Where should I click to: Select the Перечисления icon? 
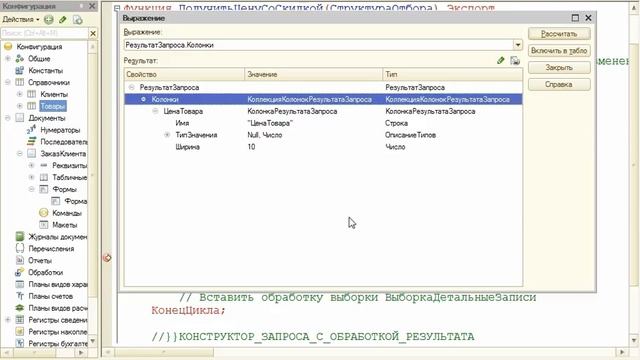click(x=20, y=248)
